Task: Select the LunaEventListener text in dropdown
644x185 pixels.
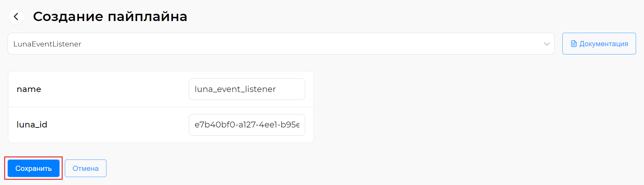Action: click(47, 44)
